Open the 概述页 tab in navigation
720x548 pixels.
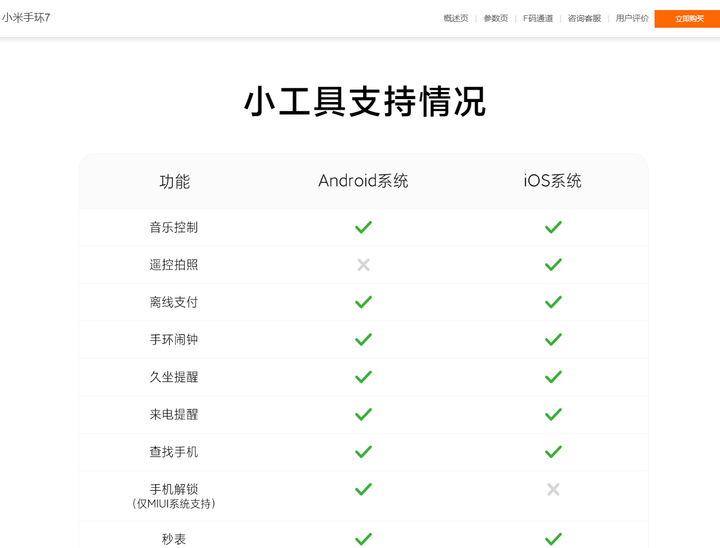[x=456, y=18]
